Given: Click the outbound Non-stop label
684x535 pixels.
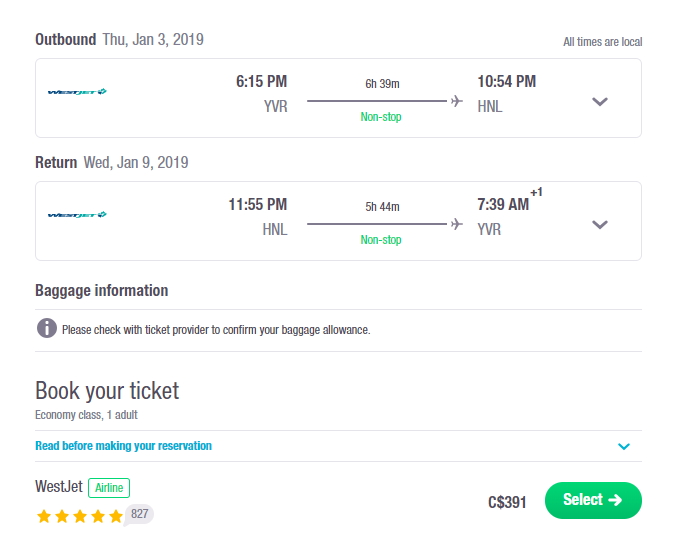Looking at the screenshot, I should [x=381, y=117].
